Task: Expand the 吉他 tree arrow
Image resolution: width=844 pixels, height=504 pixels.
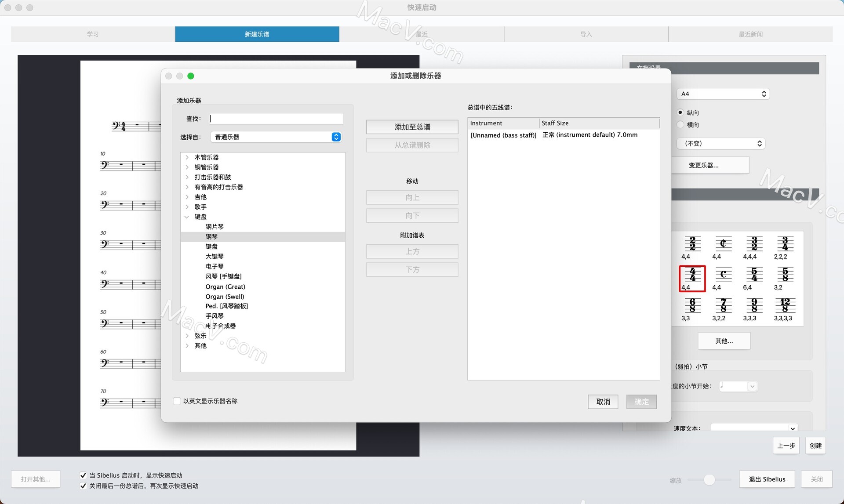Action: pyautogui.click(x=187, y=197)
